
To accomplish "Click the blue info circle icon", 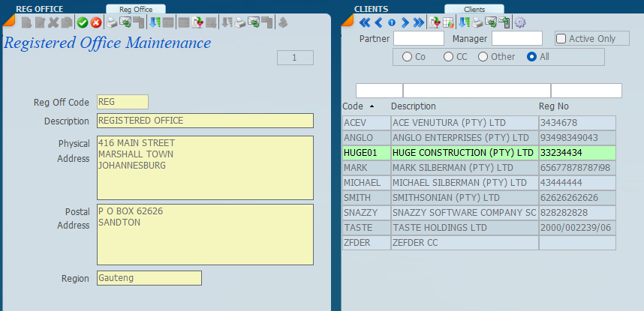I will [392, 22].
